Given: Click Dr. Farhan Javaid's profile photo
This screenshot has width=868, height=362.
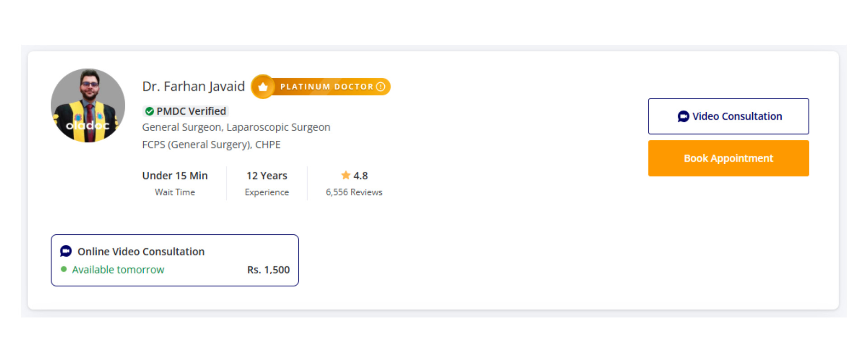Looking at the screenshot, I should click(x=88, y=105).
